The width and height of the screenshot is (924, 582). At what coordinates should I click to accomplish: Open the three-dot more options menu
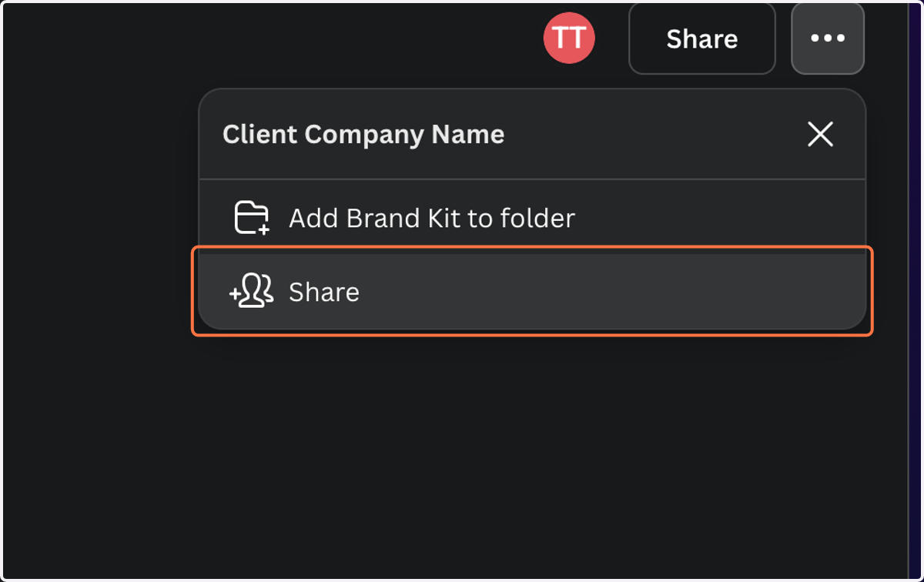point(828,38)
